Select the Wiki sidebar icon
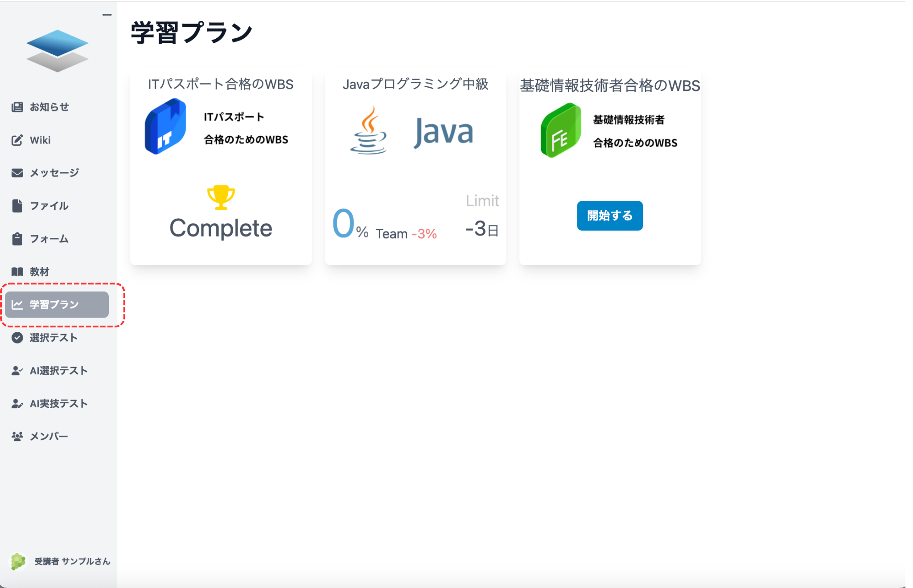This screenshot has width=913, height=588. [16, 140]
